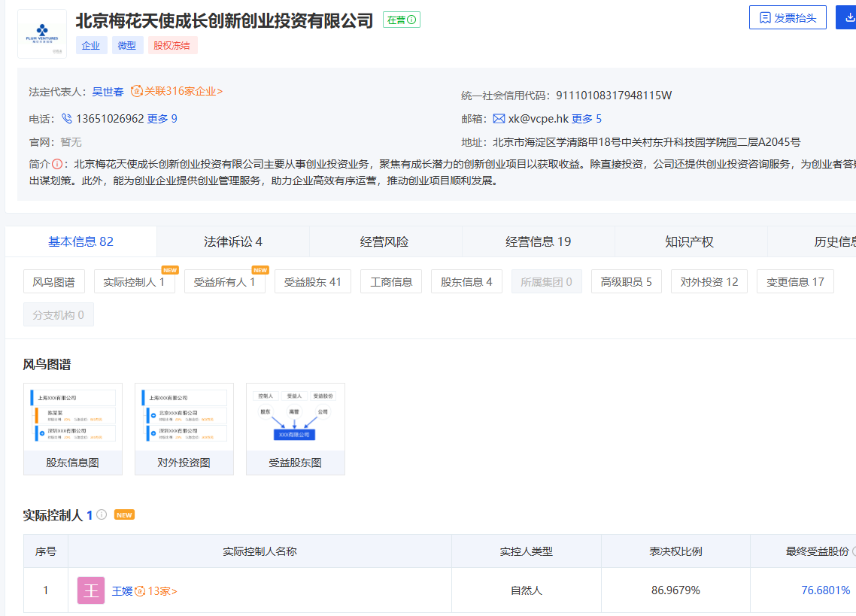Jump to 对外投资 12 section
The image size is (856, 616).
coord(709,282)
